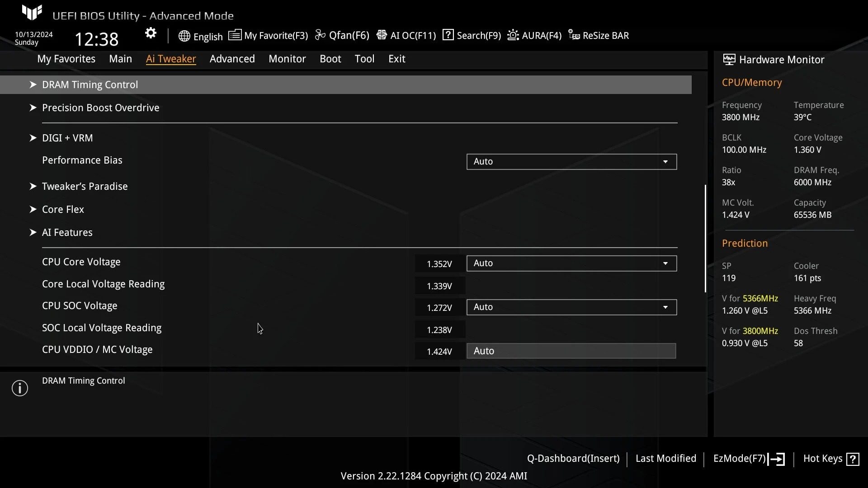Open the CPU Core Voltage dropdown
This screenshot has height=488, width=868.
click(571, 263)
